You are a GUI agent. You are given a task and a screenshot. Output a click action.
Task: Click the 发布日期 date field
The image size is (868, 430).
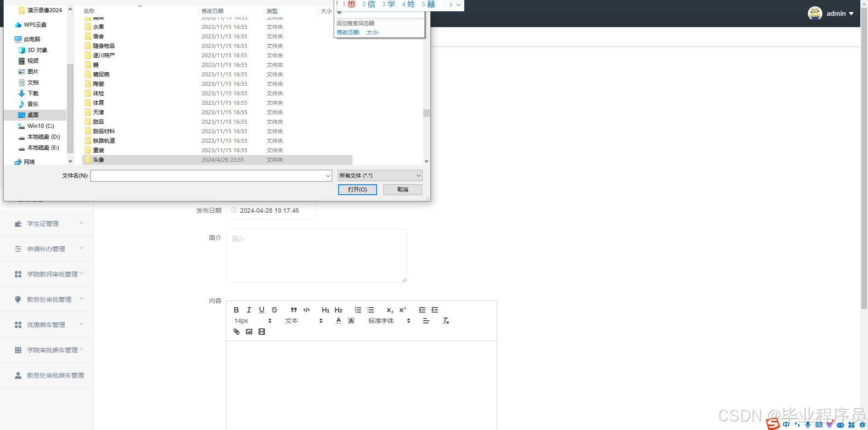coord(271,210)
